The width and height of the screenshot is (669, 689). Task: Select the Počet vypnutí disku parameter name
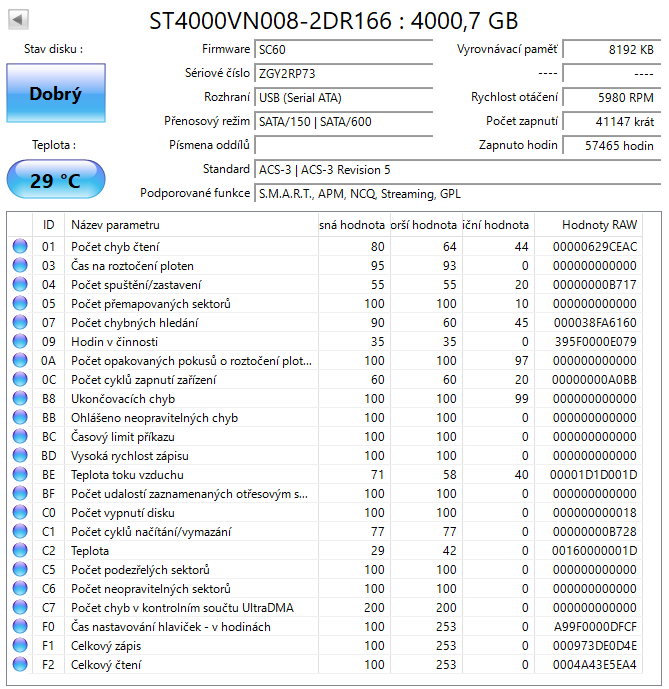(123, 513)
